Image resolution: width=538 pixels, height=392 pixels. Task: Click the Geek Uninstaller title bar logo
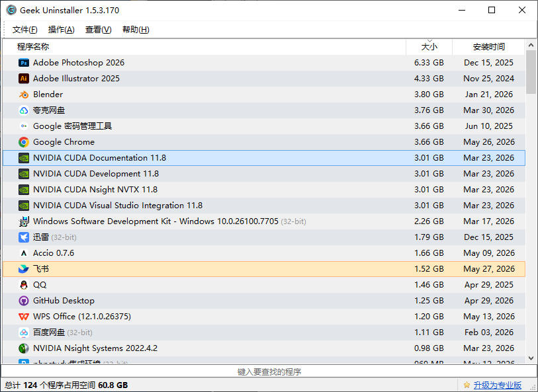[11, 11]
